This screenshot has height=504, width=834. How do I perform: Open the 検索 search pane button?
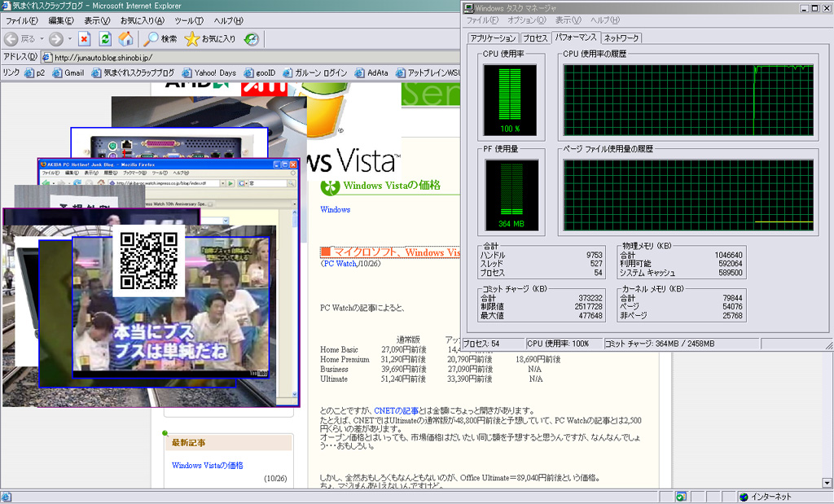pos(160,39)
